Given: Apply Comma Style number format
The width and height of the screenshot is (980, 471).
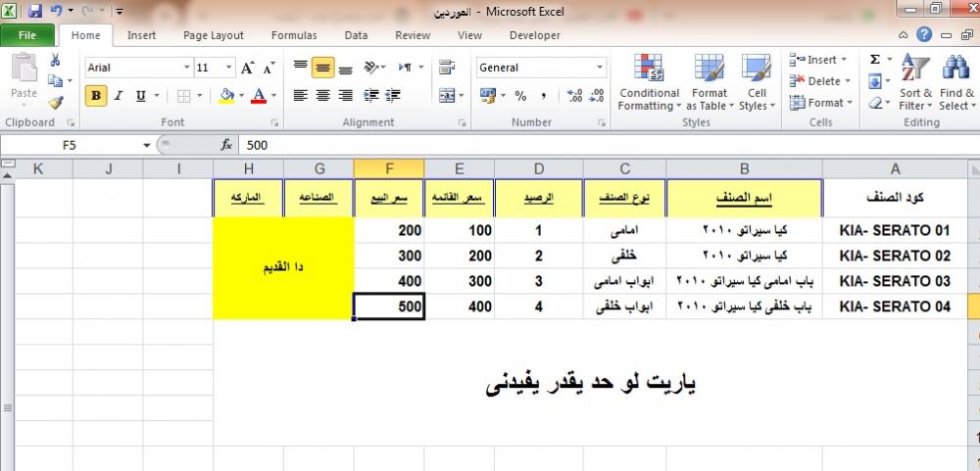Looking at the screenshot, I should click(x=544, y=96).
